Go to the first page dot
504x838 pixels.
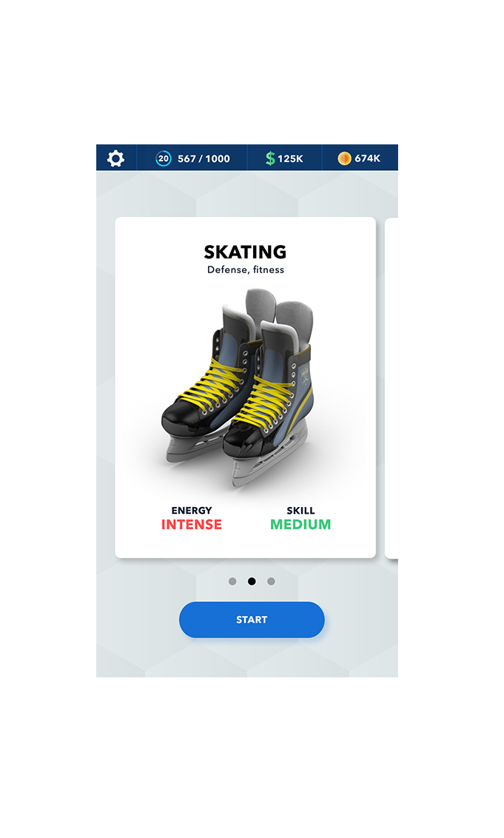(232, 581)
